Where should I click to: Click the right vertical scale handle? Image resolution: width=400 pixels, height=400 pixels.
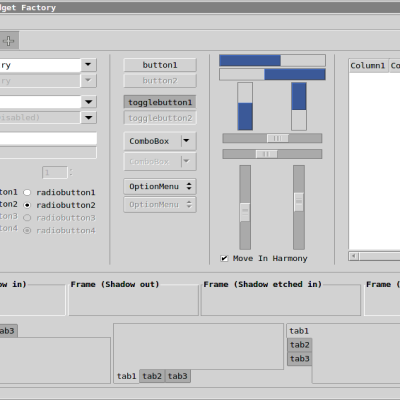(299, 202)
